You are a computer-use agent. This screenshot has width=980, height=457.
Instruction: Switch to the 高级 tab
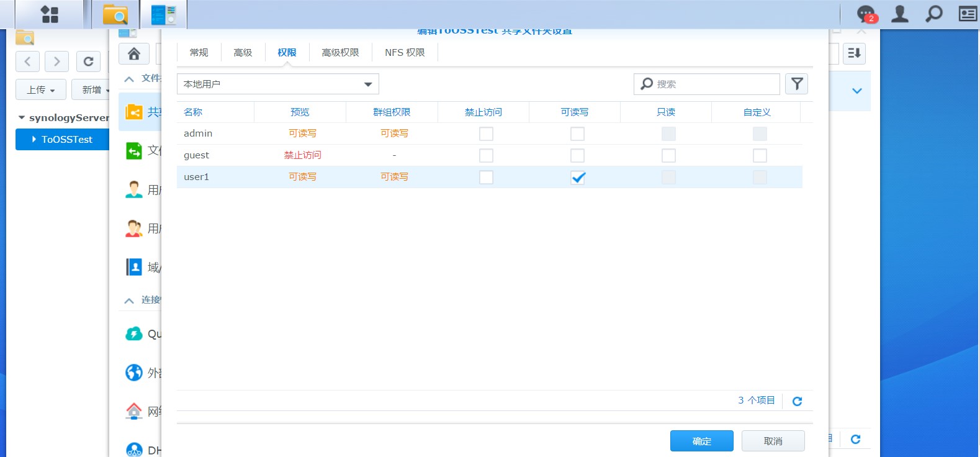[x=243, y=53]
